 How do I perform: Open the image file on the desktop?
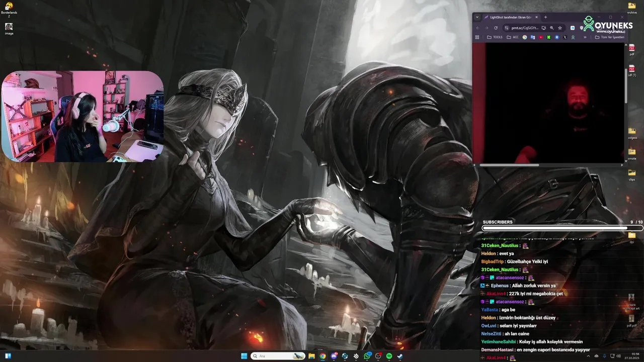[9, 29]
